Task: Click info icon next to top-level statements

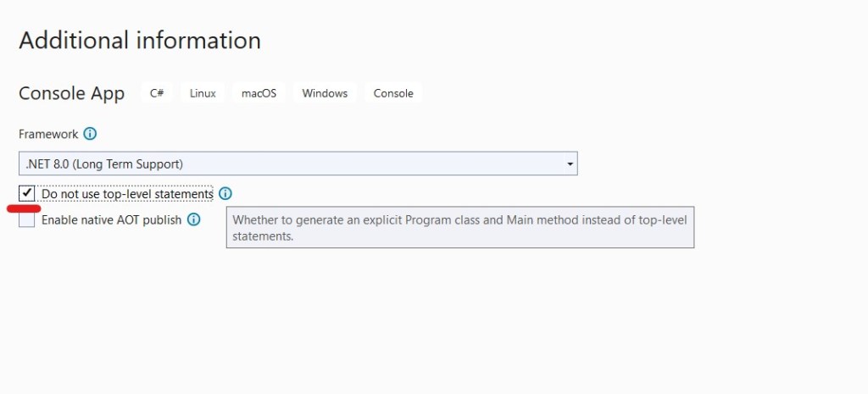Action: [225, 194]
